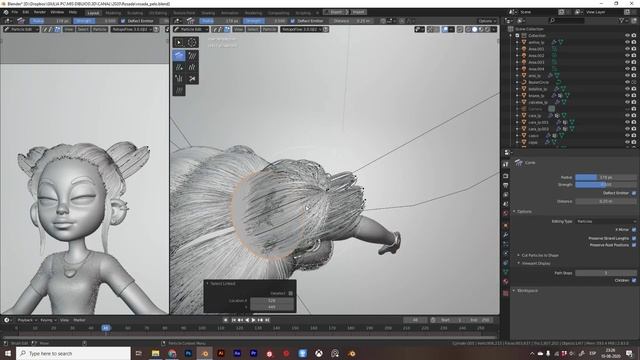Collapse the Viewport Display section
This screenshot has height=360, width=640.
tap(535, 263)
